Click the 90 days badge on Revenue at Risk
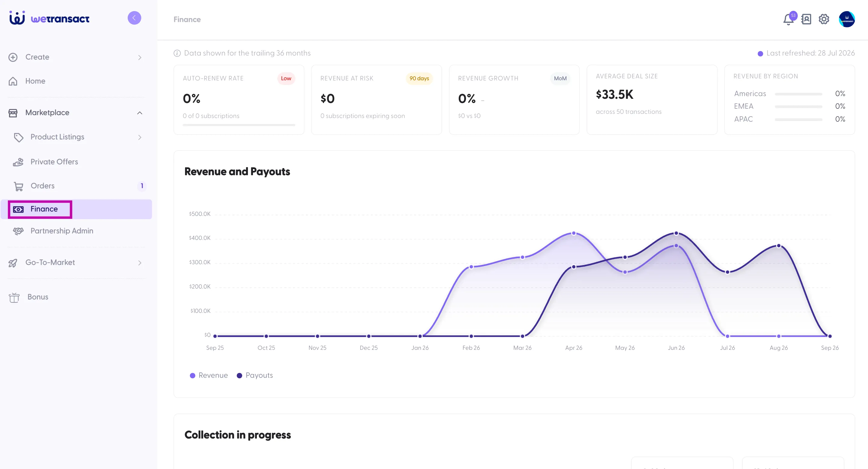 (x=419, y=78)
